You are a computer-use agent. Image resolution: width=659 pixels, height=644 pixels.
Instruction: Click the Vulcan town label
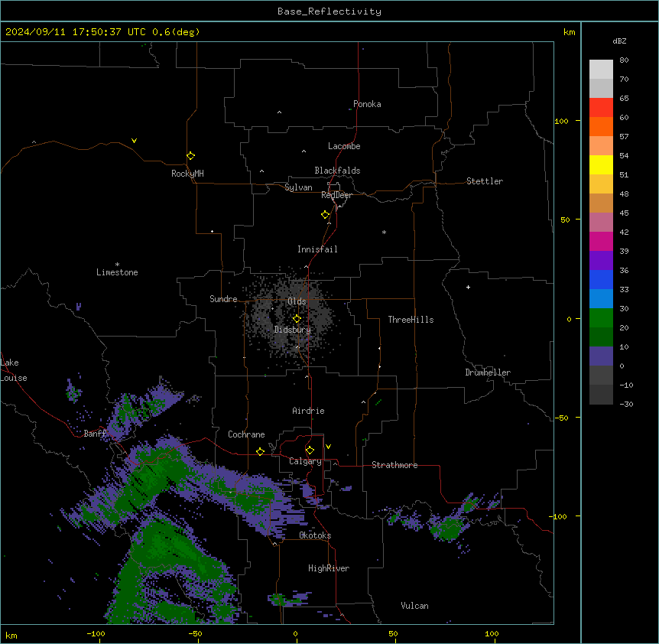[414, 606]
